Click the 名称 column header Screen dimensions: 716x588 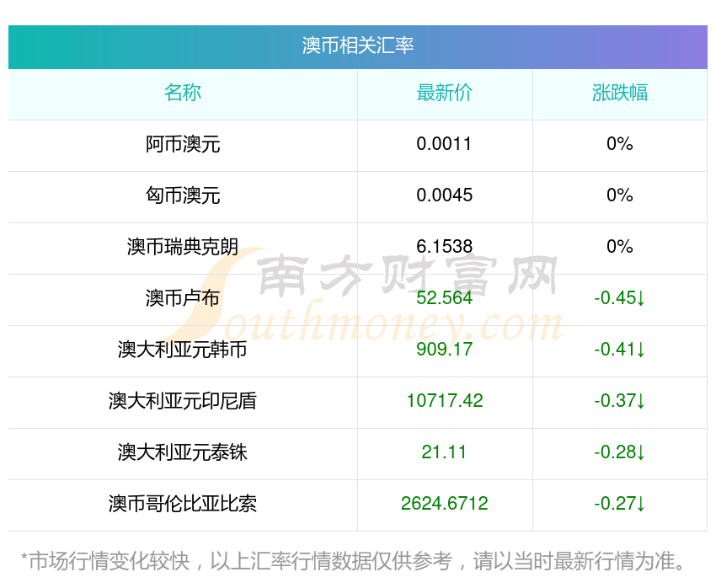(x=183, y=93)
